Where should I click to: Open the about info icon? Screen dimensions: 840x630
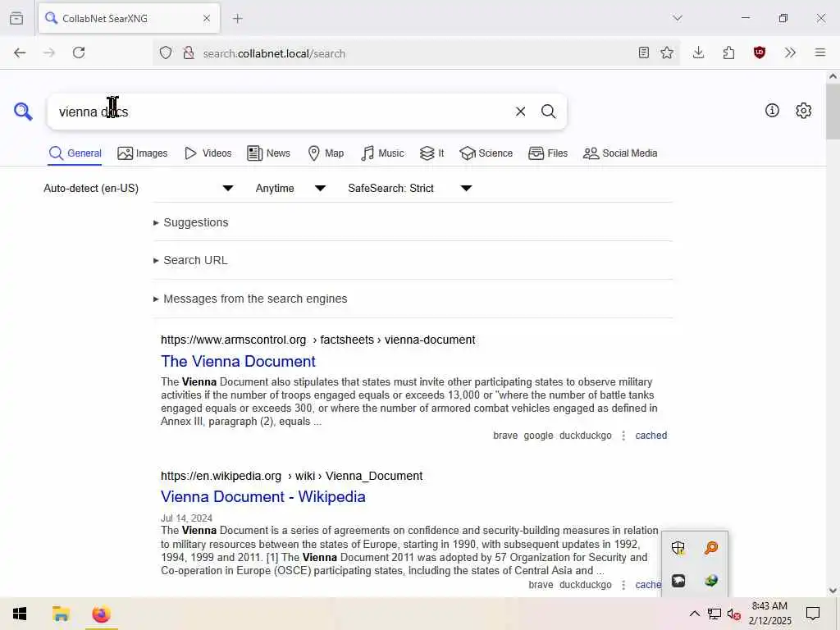tap(772, 111)
